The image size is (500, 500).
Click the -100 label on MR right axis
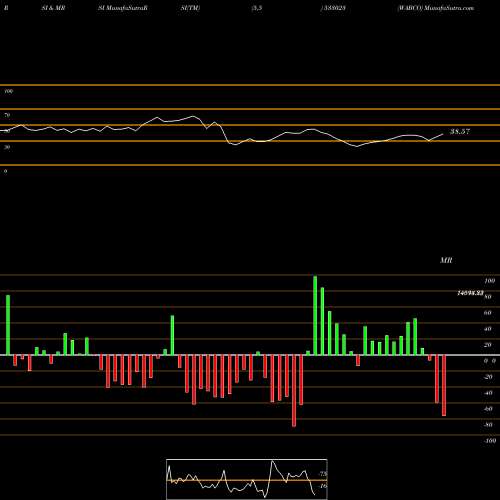[490, 441]
